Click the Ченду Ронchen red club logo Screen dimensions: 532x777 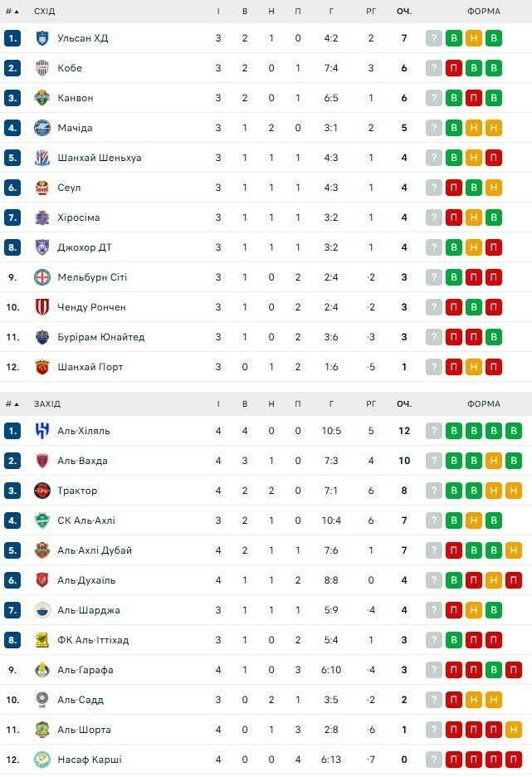42,307
